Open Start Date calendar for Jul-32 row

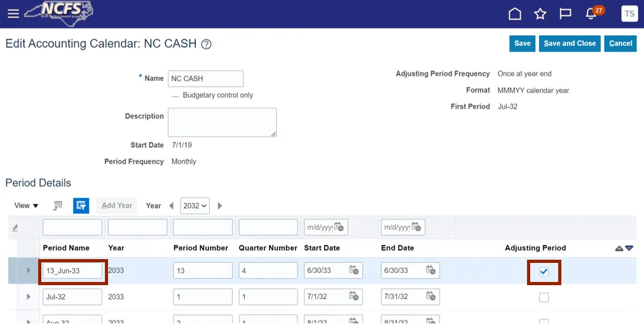click(353, 296)
